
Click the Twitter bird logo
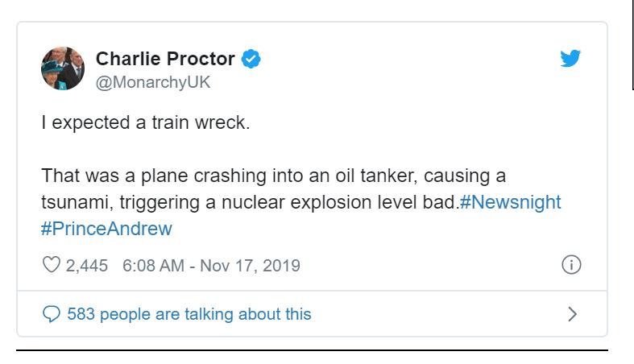[x=570, y=59]
